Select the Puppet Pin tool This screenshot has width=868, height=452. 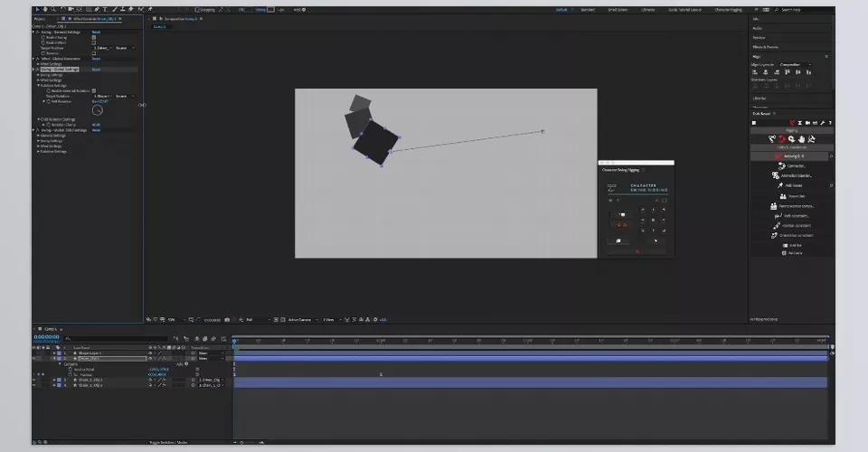[x=150, y=9]
